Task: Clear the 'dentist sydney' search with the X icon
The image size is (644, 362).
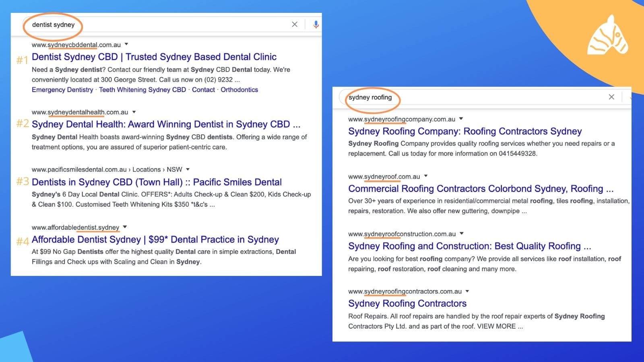Action: coord(295,25)
